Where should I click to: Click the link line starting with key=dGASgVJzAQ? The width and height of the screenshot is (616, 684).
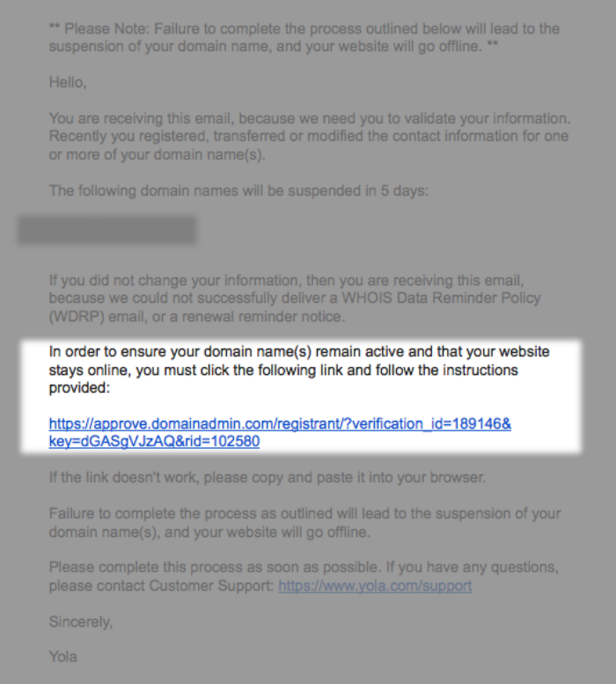(154, 441)
